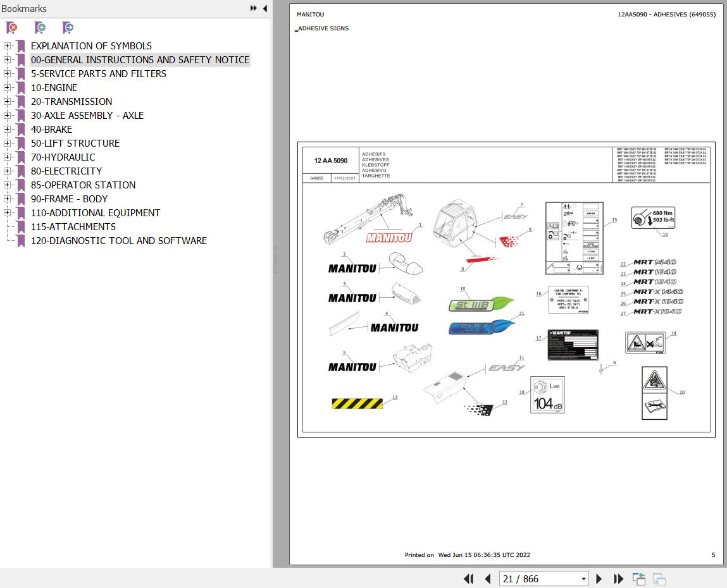Expand the 40-BRAKE bookmark node
Screen dimensions: 727x588
(x=7, y=129)
